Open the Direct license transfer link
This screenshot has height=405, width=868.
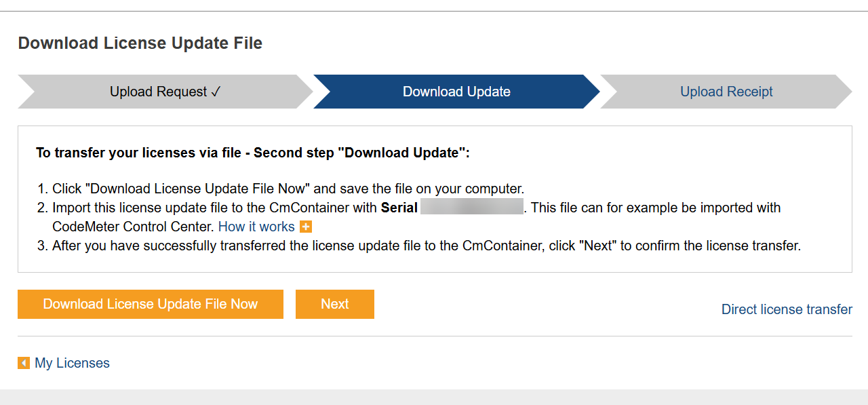787,309
